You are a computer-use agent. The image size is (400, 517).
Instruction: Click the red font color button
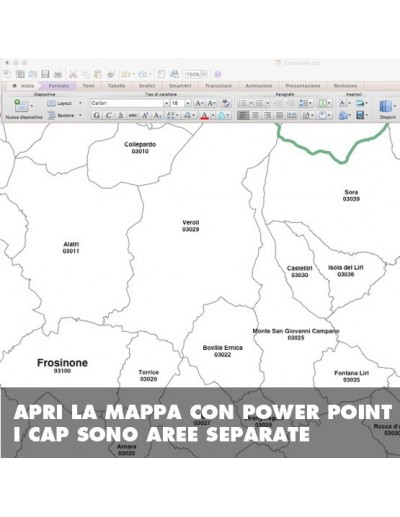pos(204,115)
